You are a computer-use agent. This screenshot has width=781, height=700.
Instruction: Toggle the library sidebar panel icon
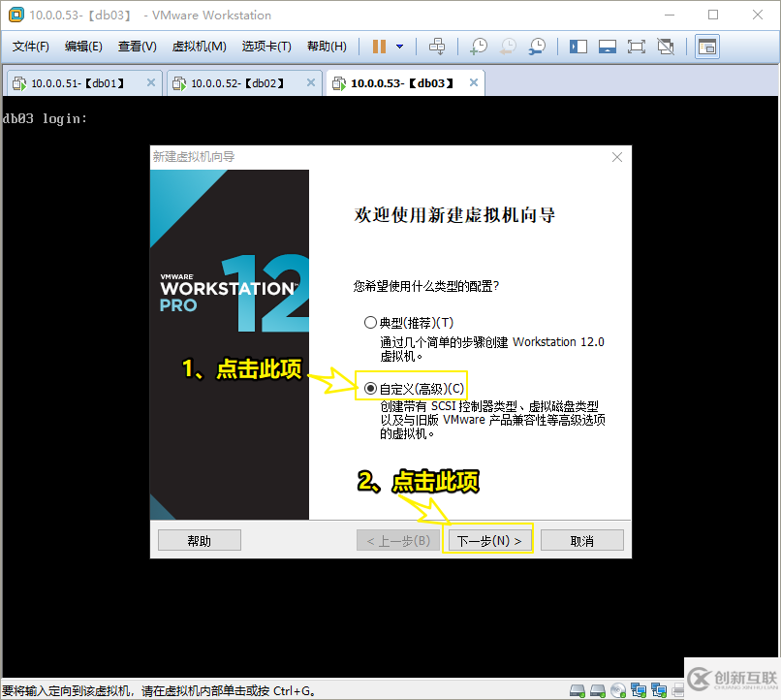pos(578,47)
